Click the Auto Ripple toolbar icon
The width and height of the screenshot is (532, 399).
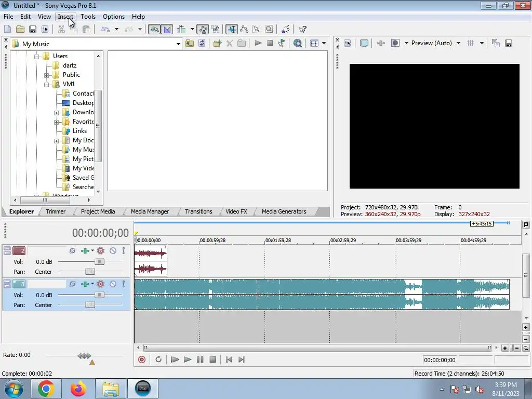pos(181,30)
